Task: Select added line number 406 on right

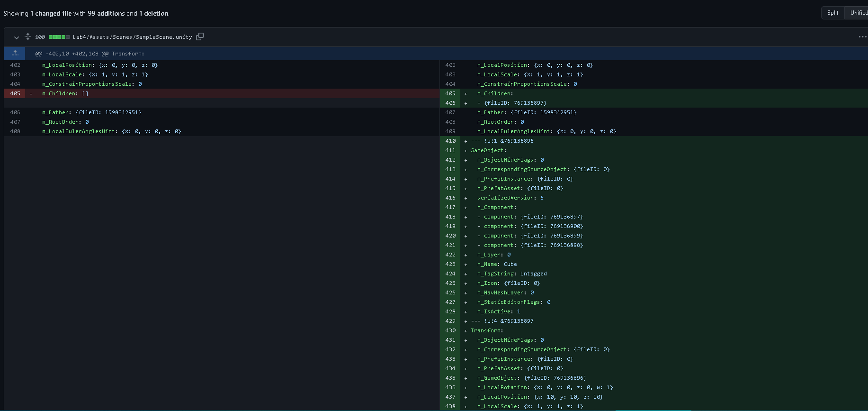Action: coord(450,103)
